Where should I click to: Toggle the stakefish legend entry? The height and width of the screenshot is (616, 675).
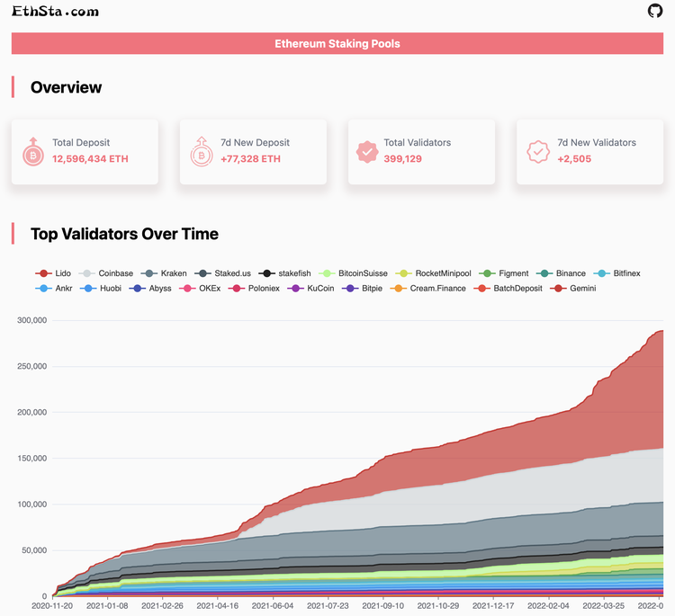(x=284, y=273)
